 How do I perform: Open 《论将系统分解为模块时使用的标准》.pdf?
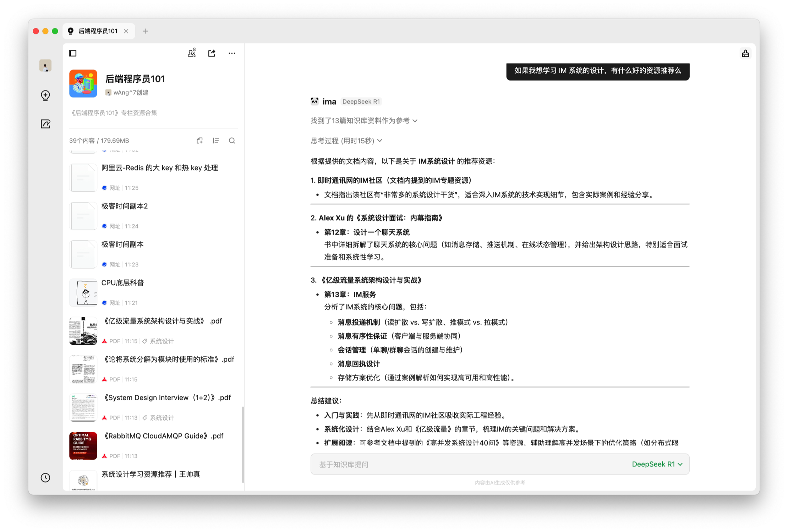point(153,369)
